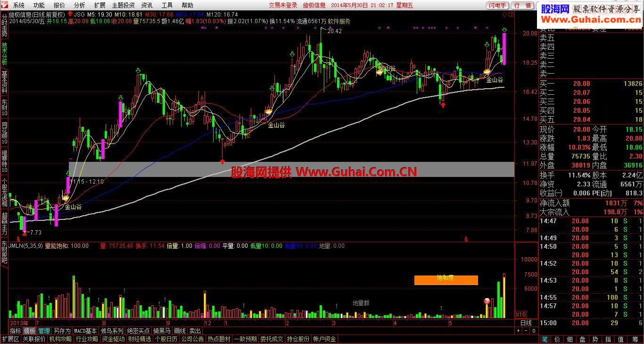This screenshot has width=644, height=344.
Task: Select the 指标 tab
Action: 15,331
